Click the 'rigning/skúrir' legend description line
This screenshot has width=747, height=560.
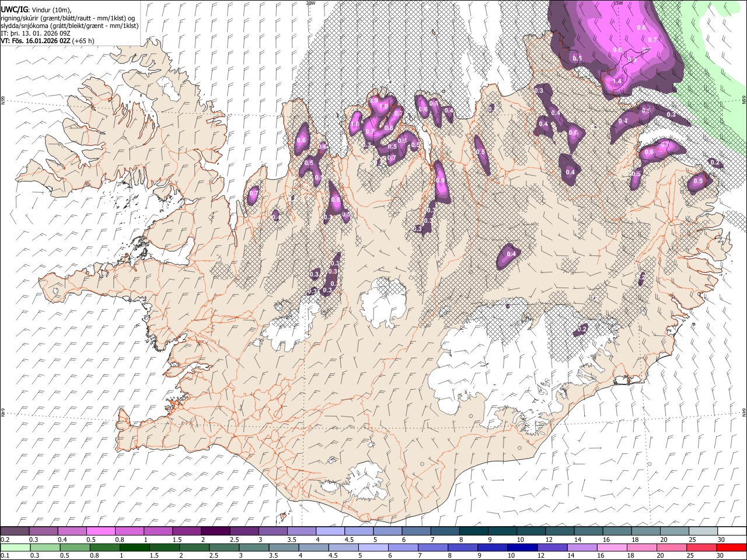point(68,17)
